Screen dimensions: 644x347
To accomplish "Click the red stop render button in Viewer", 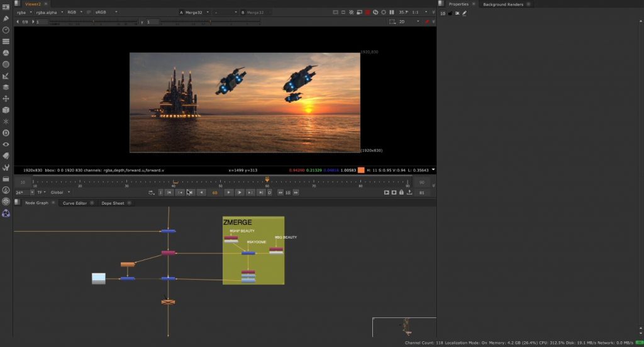I will pyautogui.click(x=367, y=12).
